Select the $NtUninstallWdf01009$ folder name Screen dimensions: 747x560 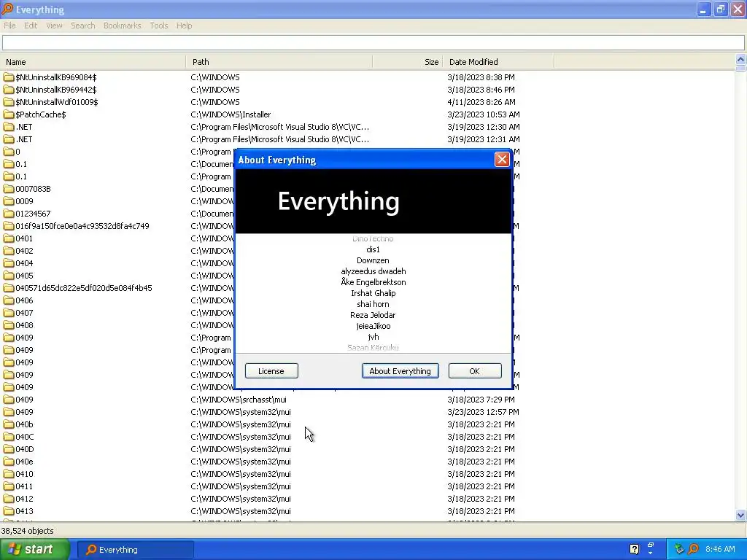57,102
